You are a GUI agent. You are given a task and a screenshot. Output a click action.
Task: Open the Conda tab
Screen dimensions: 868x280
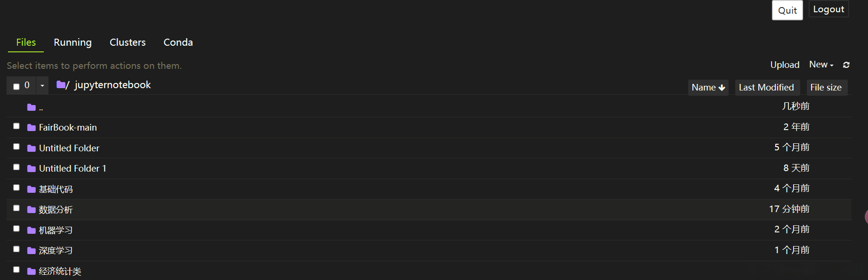tap(178, 42)
